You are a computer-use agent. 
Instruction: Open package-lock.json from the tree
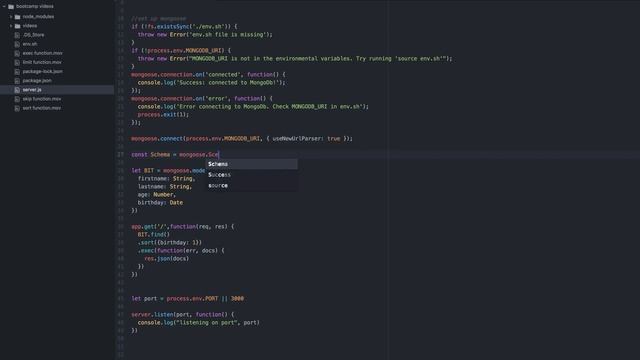coord(42,71)
